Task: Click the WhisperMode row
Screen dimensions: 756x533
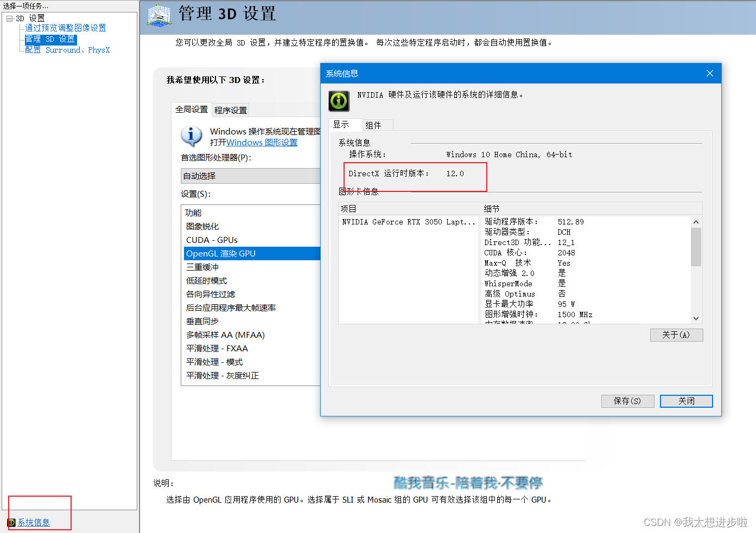Action: pos(586,284)
